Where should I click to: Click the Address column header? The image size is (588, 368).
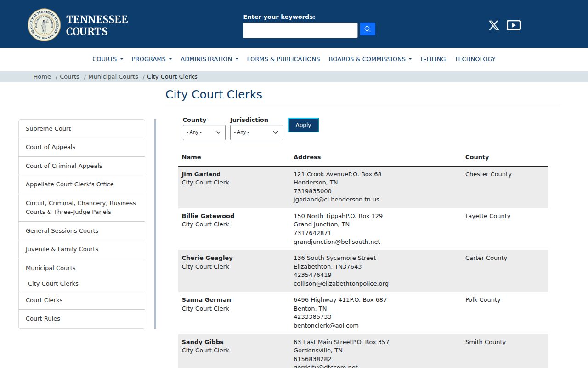pyautogui.click(x=307, y=157)
